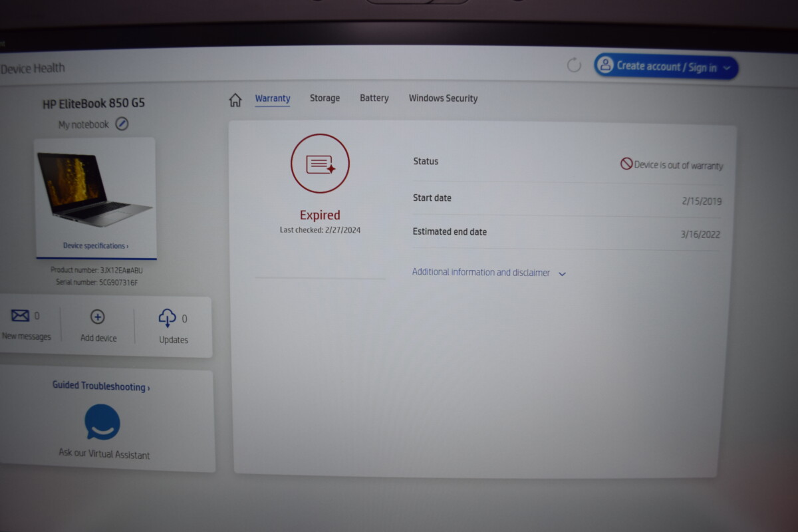Open the sign-in dropdown arrow
This screenshot has height=532, width=798.
click(727, 68)
